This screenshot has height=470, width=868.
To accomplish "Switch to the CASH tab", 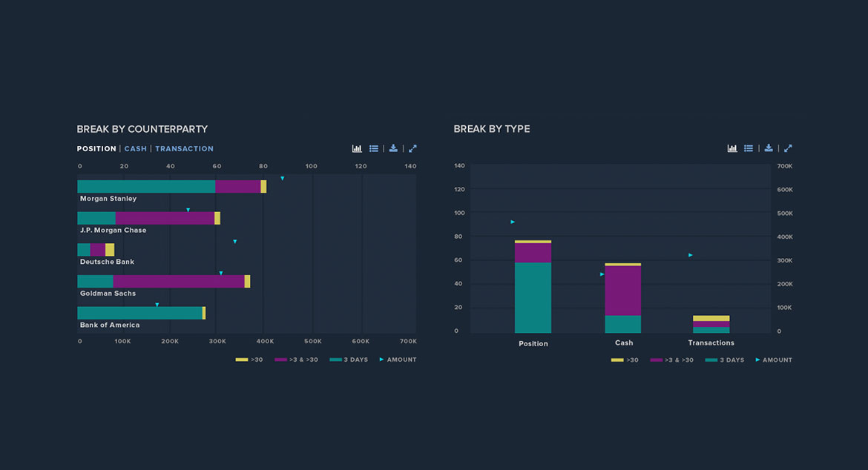I will pyautogui.click(x=135, y=149).
